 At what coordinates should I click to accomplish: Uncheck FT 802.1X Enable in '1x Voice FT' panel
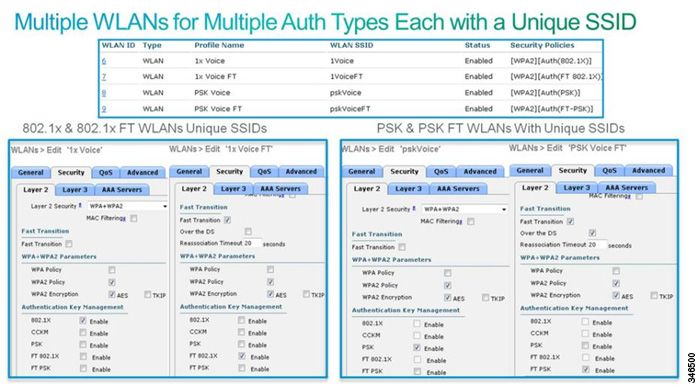pos(242,356)
